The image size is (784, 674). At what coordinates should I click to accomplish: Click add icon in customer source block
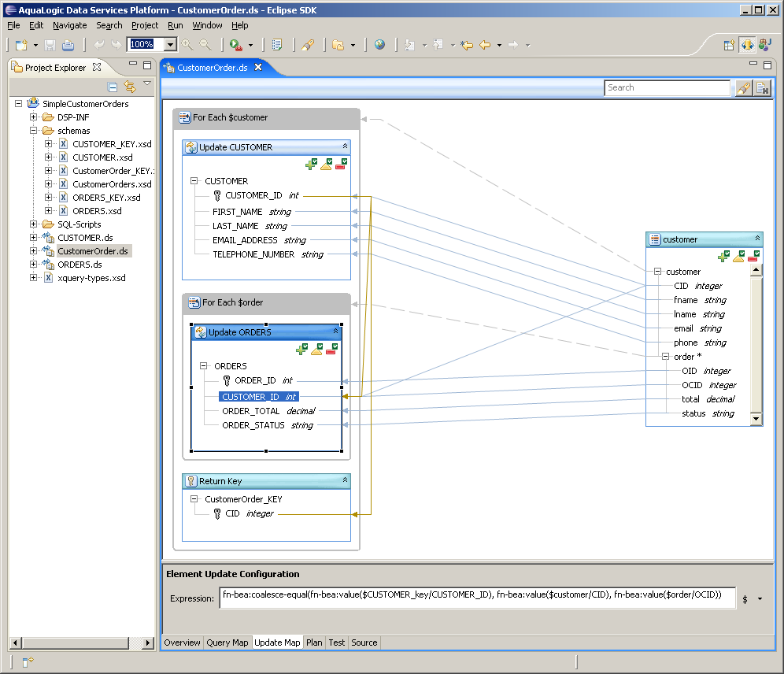[x=723, y=257]
